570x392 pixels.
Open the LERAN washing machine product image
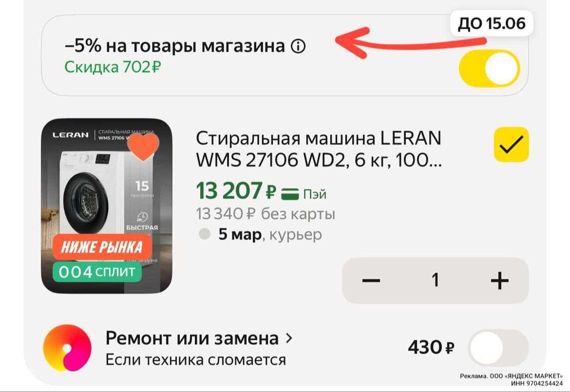107,206
